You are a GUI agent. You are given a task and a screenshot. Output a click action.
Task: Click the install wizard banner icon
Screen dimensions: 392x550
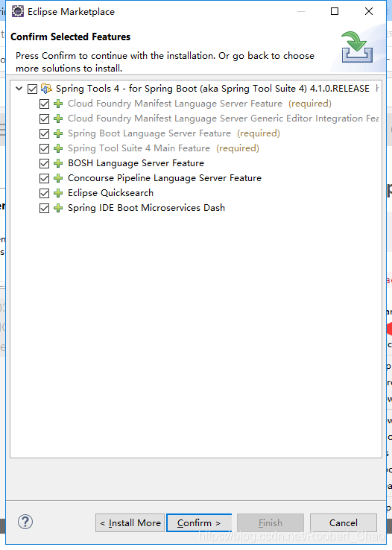[x=357, y=47]
